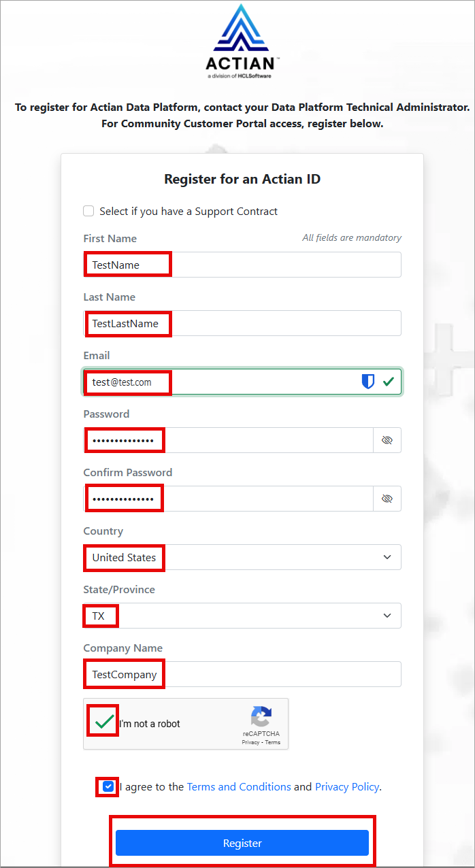Viewport: 475px width, 868px height.
Task: Show password using eye icon in Password field
Action: [387, 440]
